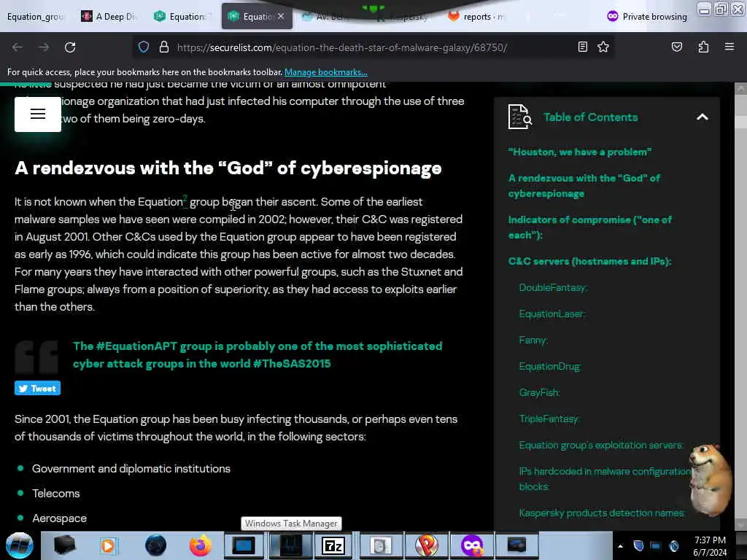Click the securelist.com URL address bar
747x560 pixels.
click(x=342, y=47)
